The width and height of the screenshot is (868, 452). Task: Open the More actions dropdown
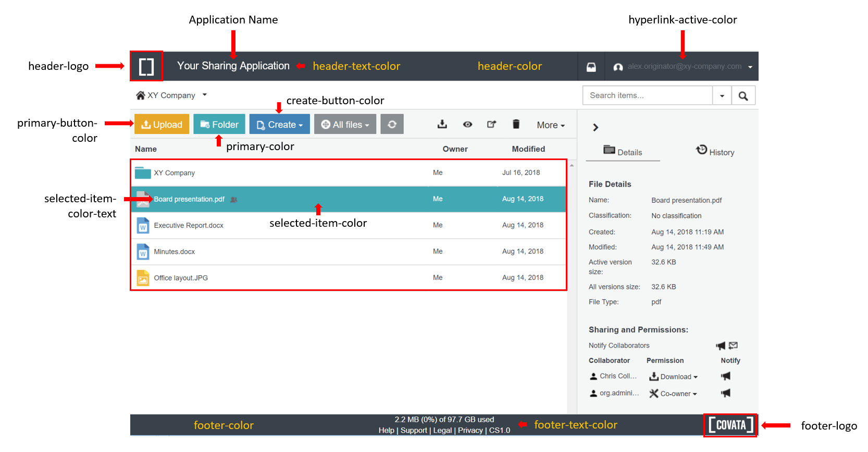tap(551, 125)
